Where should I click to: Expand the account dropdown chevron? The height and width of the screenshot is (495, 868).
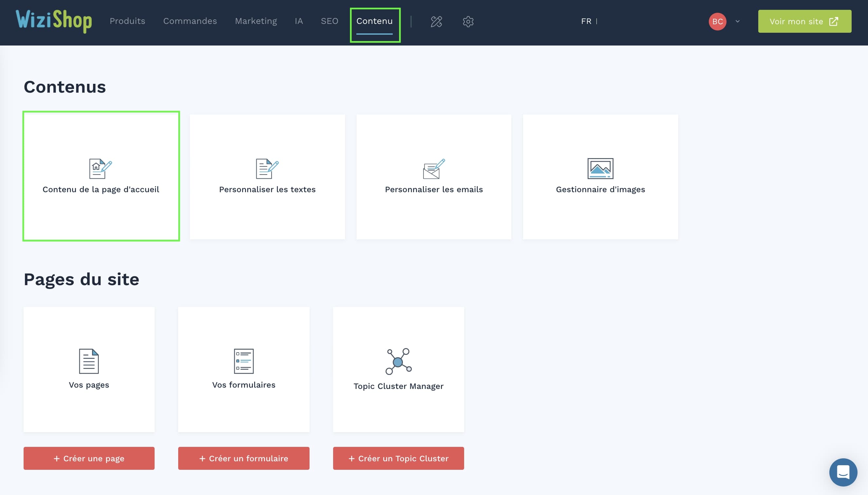(x=737, y=21)
